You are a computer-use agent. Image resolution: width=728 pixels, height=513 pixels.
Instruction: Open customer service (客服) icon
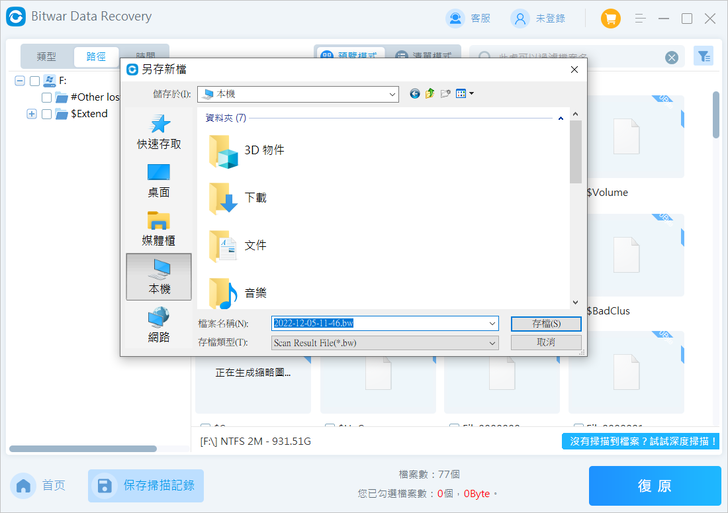[455, 19]
